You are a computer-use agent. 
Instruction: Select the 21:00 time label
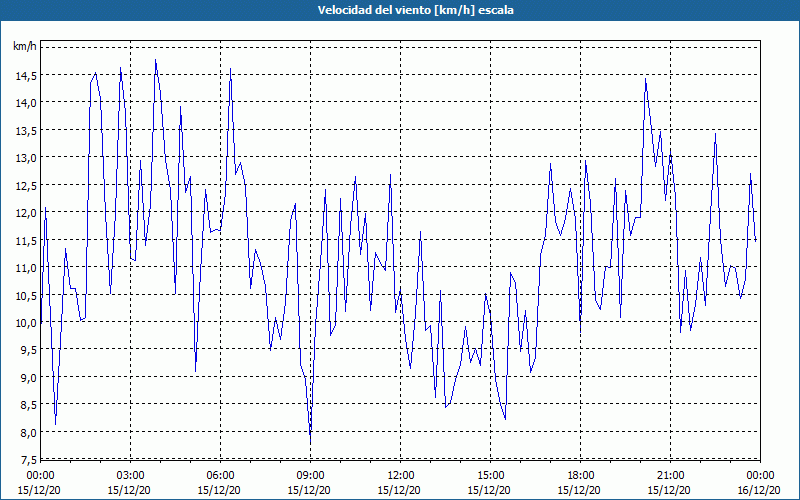[670, 476]
